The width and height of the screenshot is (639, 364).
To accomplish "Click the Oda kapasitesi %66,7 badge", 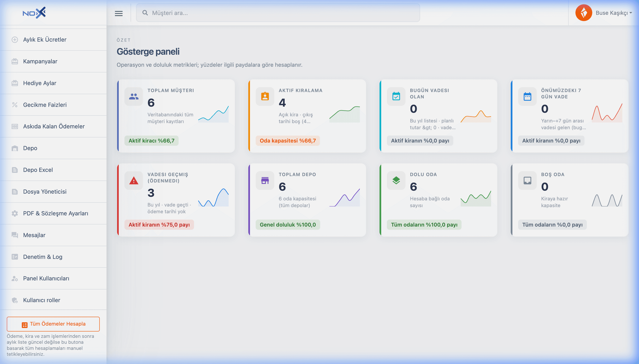I will [x=288, y=140].
